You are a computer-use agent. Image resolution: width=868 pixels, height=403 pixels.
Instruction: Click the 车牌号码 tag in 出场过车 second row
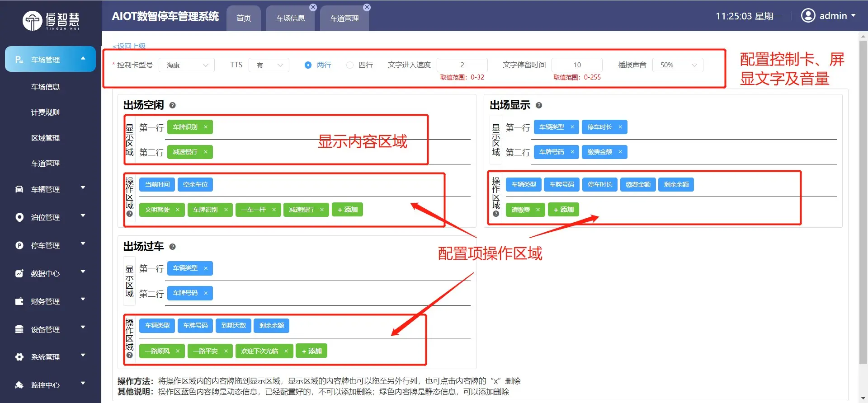pos(190,293)
